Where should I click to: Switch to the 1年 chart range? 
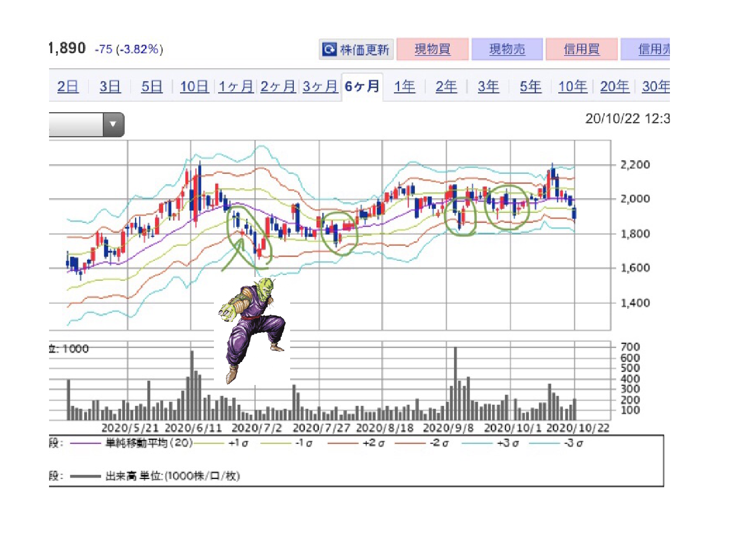tap(404, 86)
